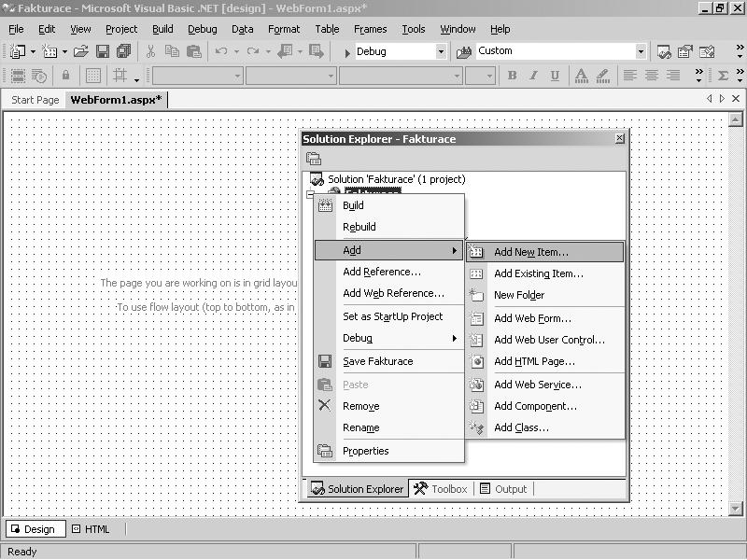Save the file with the floppy disk icon

pos(103,51)
